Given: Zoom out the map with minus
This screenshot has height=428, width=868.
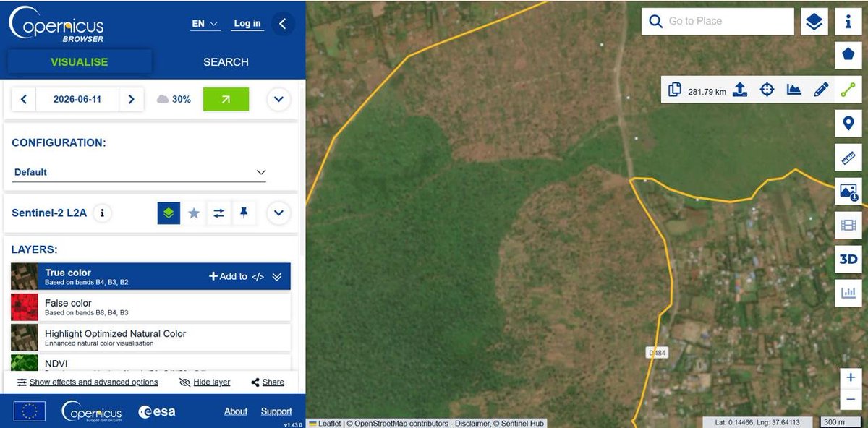Looking at the screenshot, I should [851, 399].
